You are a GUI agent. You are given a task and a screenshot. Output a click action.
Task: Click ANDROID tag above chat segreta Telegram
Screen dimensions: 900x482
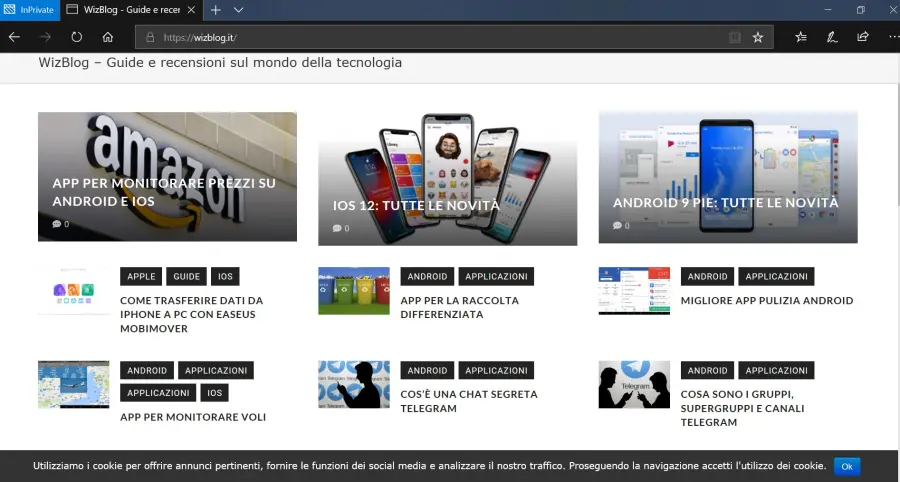pos(427,370)
